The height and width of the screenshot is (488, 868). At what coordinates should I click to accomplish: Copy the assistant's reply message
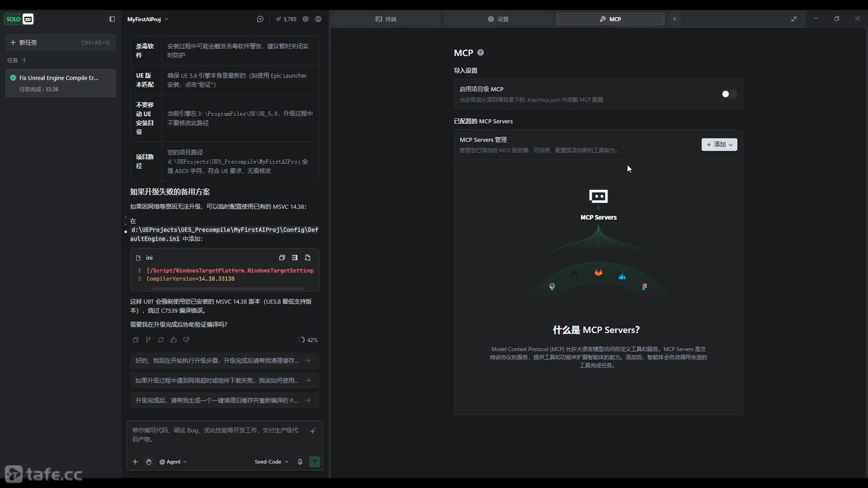point(135,340)
